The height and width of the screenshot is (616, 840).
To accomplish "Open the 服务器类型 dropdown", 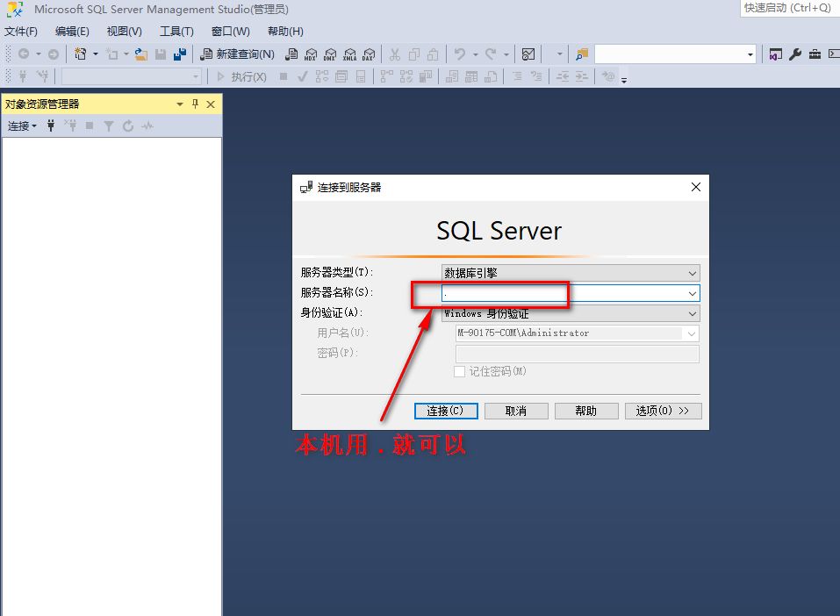I will pos(571,273).
